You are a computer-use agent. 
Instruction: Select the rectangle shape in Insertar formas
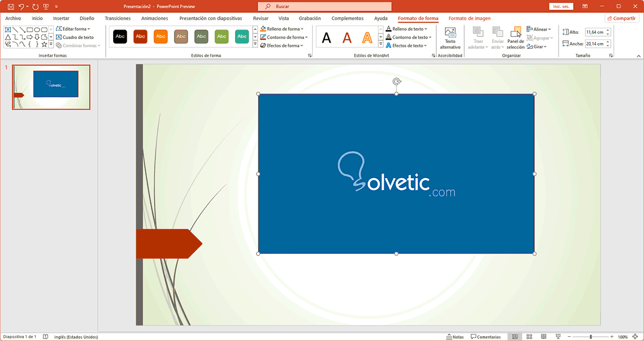pyautogui.click(x=28, y=30)
